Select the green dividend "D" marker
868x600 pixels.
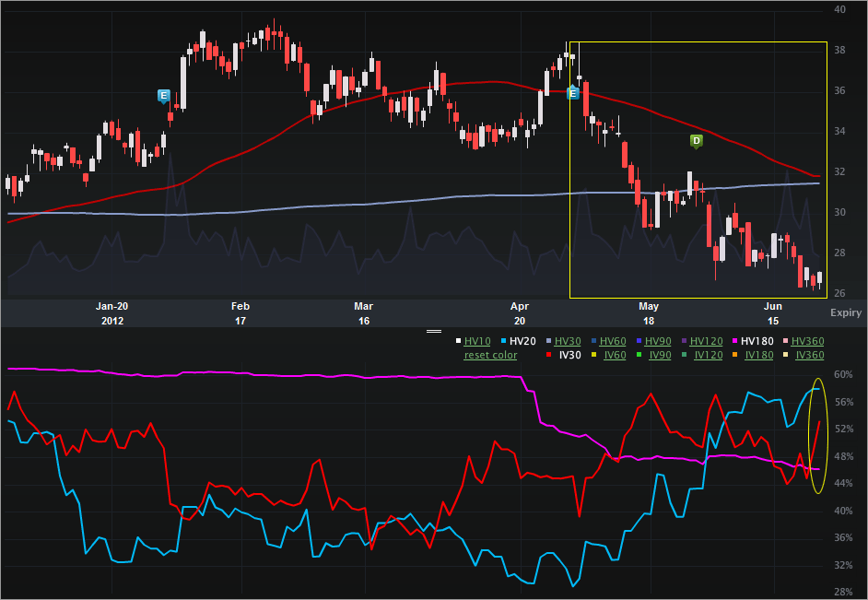(695, 141)
